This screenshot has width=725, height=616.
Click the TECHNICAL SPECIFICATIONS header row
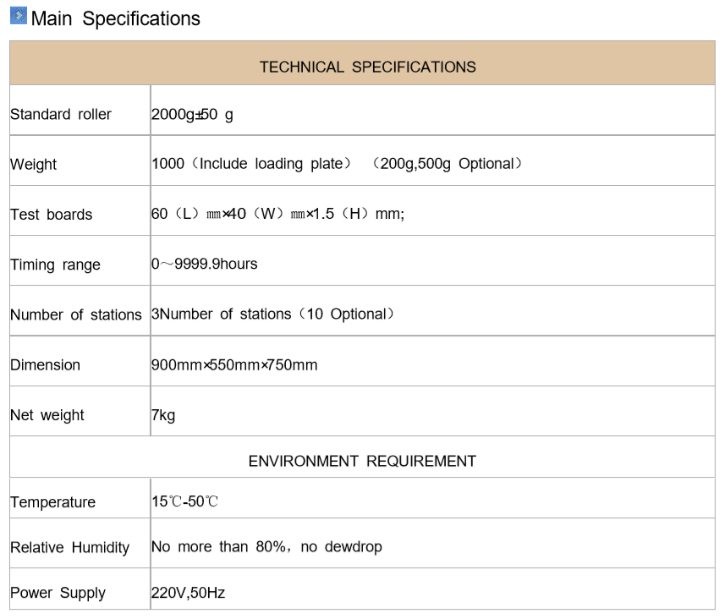click(367, 67)
